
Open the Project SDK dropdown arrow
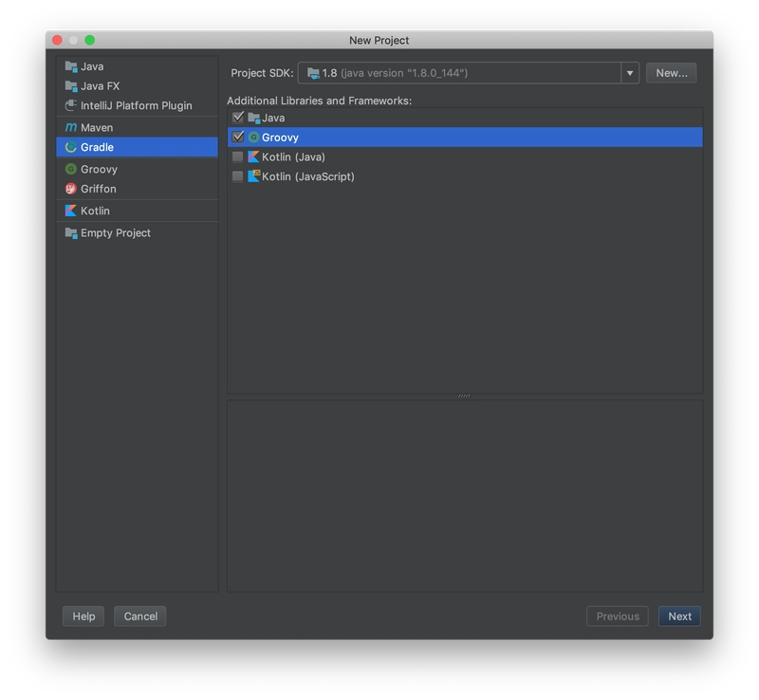click(x=630, y=73)
